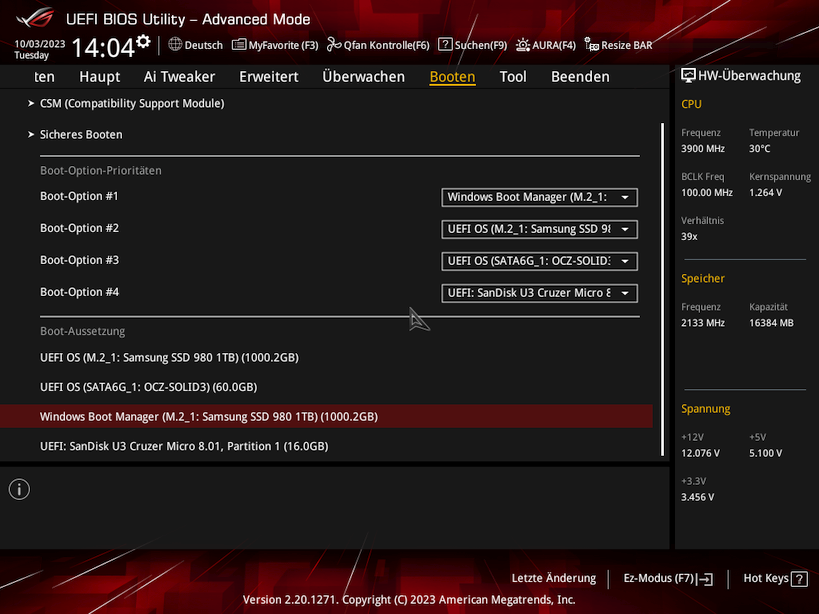This screenshot has width=819, height=614.
Task: Click the Hot Keys question mark icon
Action: (799, 578)
